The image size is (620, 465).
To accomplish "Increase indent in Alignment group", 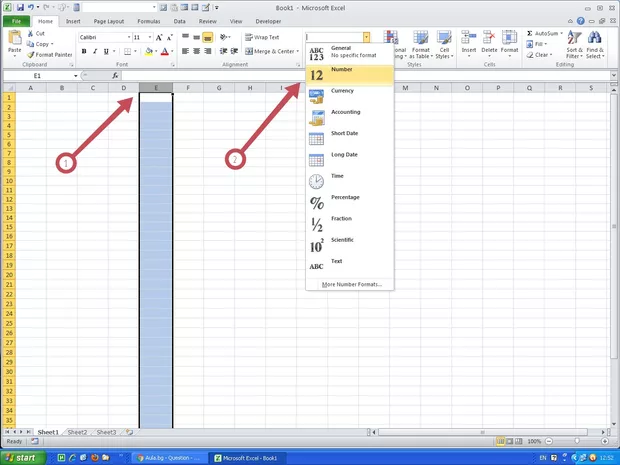I will pos(234,51).
